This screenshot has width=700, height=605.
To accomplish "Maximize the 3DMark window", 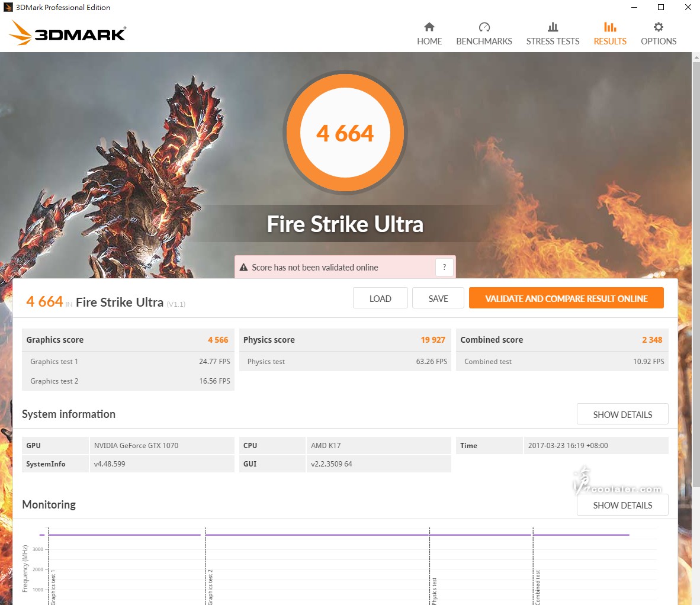I will pyautogui.click(x=661, y=7).
